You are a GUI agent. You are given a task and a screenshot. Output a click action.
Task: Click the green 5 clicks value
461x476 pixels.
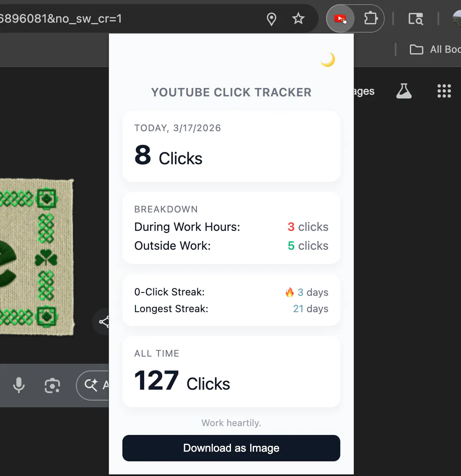click(308, 246)
